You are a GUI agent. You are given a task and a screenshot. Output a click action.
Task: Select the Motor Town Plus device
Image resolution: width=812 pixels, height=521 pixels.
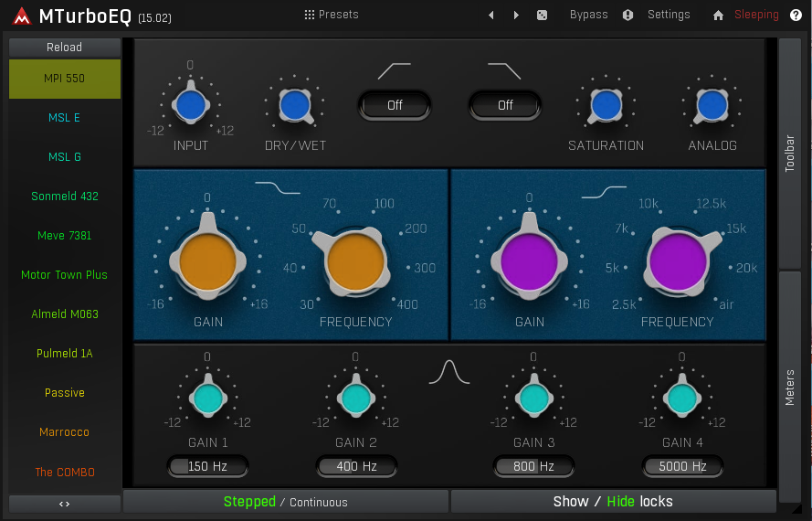[65, 275]
